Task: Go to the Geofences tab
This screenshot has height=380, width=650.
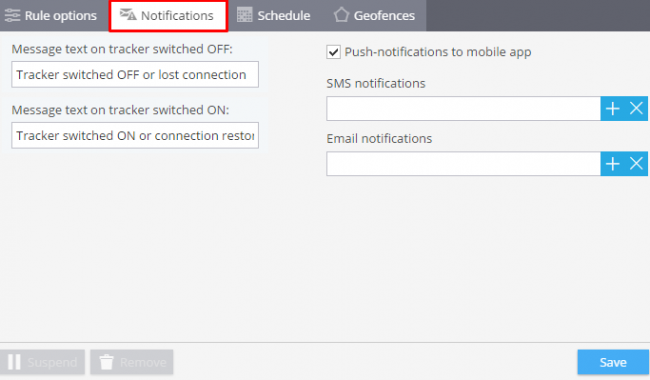Action: click(x=374, y=15)
